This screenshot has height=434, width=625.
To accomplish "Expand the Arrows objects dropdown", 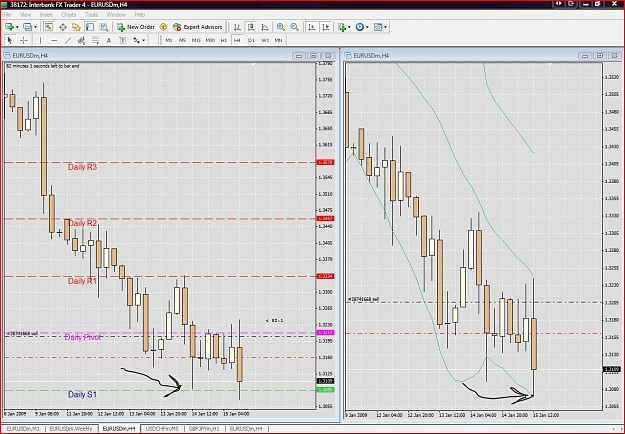I will click(x=143, y=40).
